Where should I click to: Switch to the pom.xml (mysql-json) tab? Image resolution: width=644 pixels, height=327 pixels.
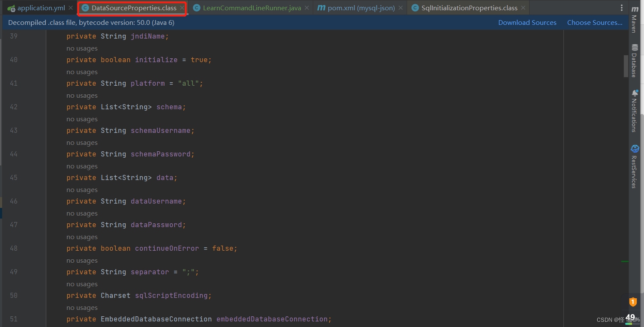click(361, 8)
